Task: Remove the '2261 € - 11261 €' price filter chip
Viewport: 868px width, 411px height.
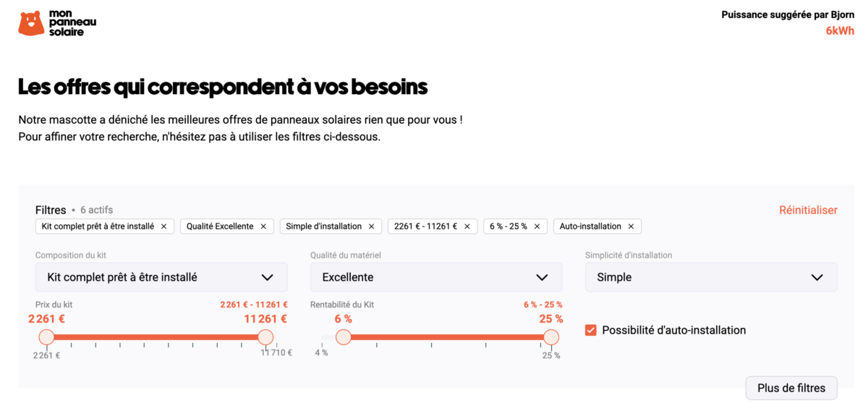Action: (x=467, y=226)
